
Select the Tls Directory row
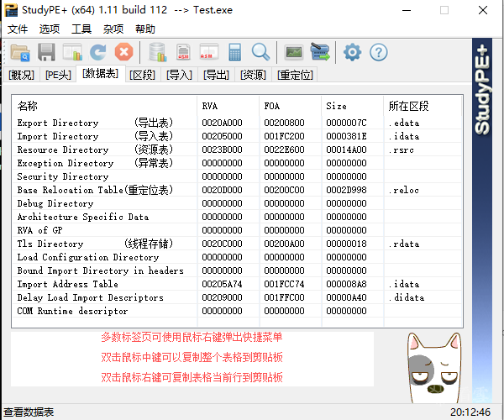point(237,244)
